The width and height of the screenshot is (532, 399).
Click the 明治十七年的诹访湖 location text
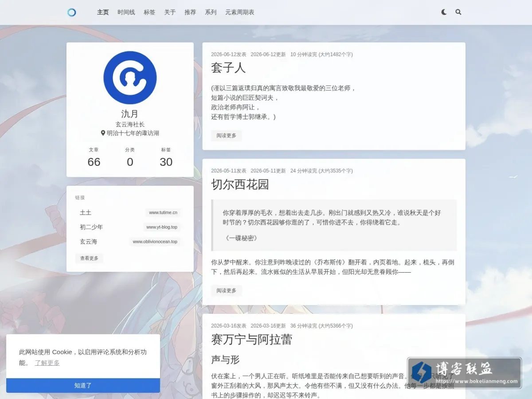133,133
